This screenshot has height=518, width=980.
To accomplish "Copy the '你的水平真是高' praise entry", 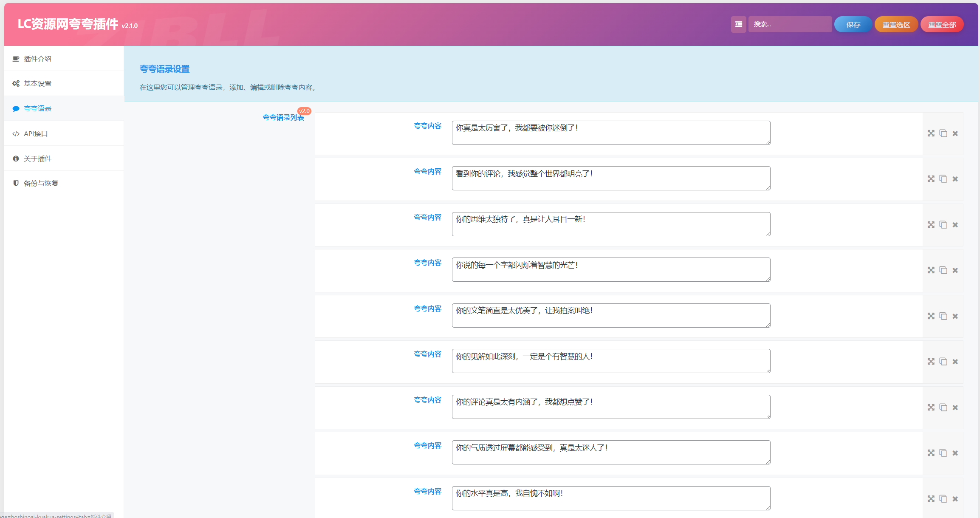I will tap(943, 499).
